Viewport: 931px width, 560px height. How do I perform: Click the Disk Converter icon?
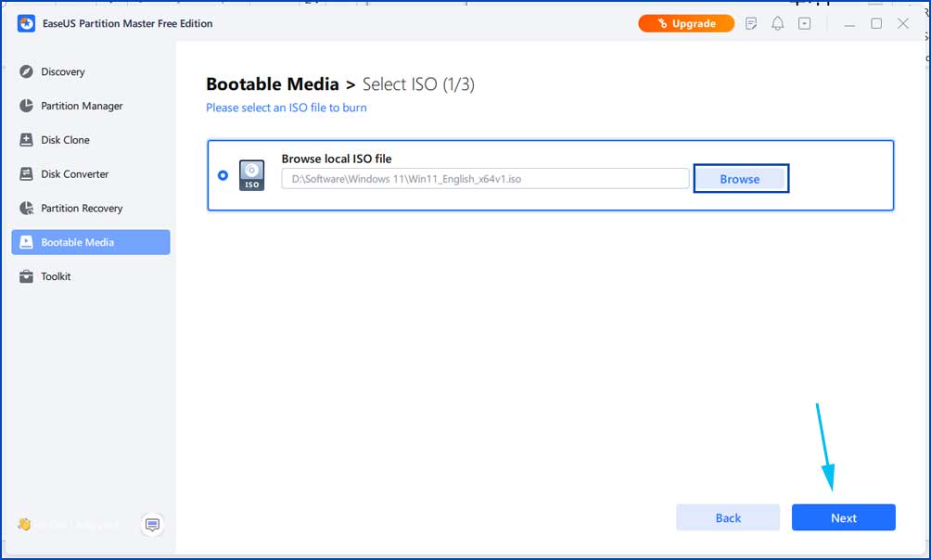(x=26, y=174)
